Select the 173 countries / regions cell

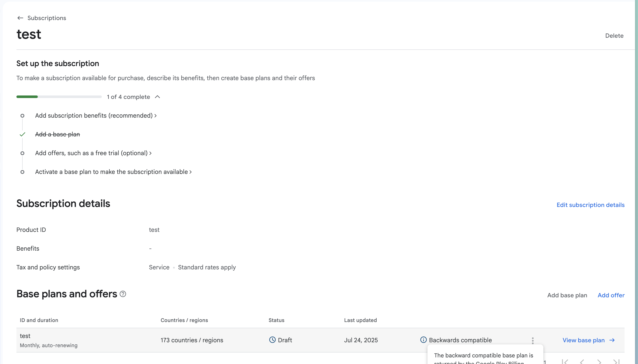click(x=192, y=340)
